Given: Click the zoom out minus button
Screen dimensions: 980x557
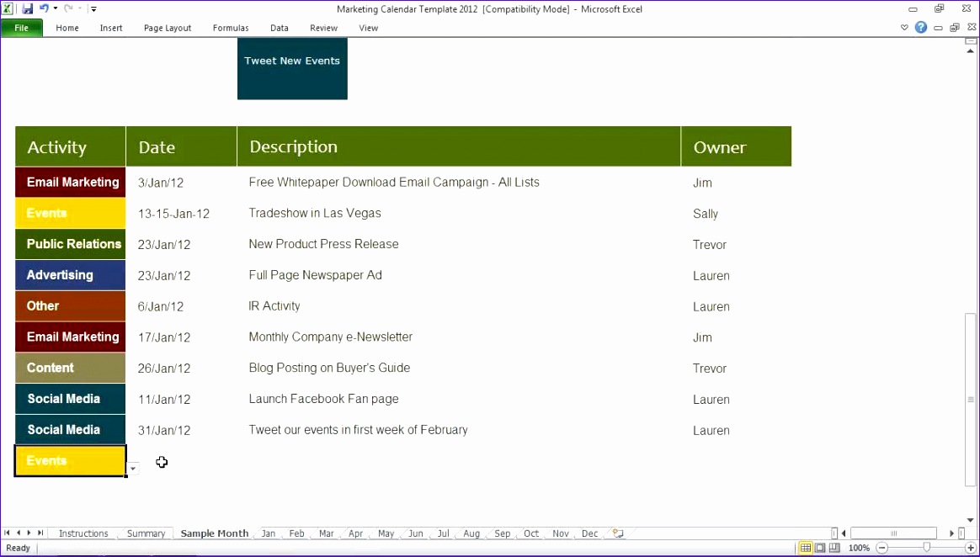Looking at the screenshot, I should click(x=882, y=548).
